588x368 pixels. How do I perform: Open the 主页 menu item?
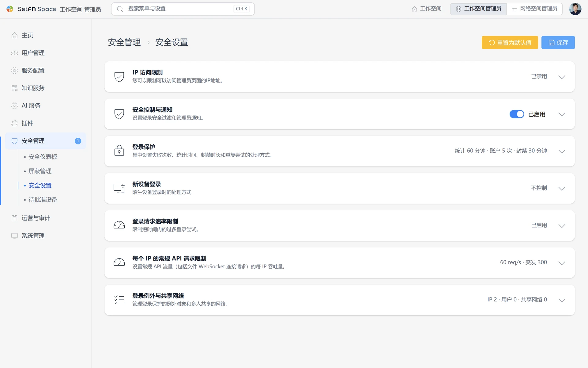45,35
